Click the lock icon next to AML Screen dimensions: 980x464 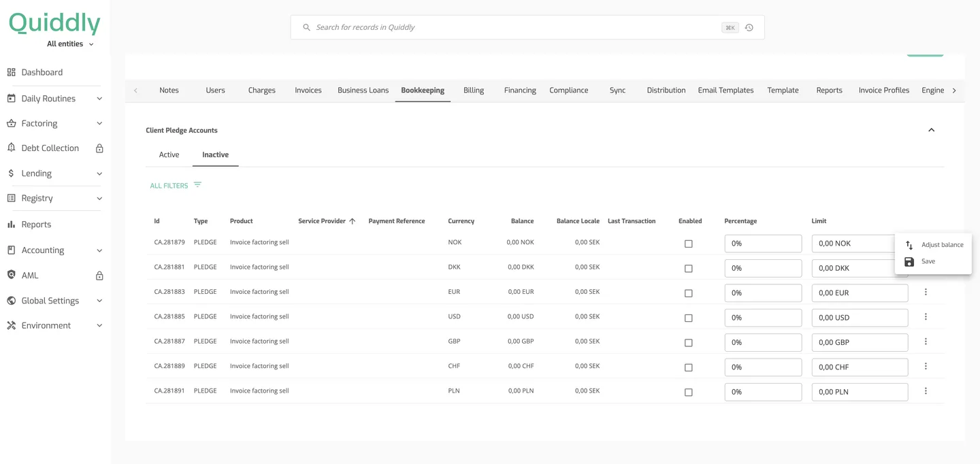click(99, 276)
